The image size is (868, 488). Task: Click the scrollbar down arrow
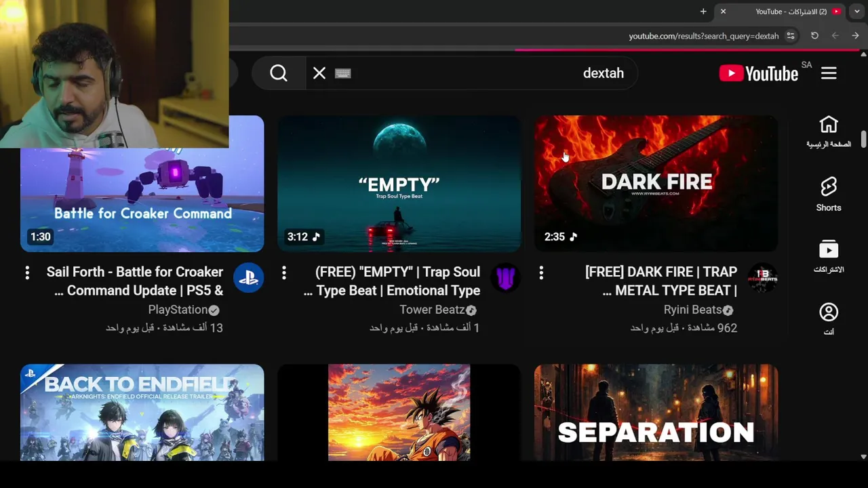pos(863,457)
